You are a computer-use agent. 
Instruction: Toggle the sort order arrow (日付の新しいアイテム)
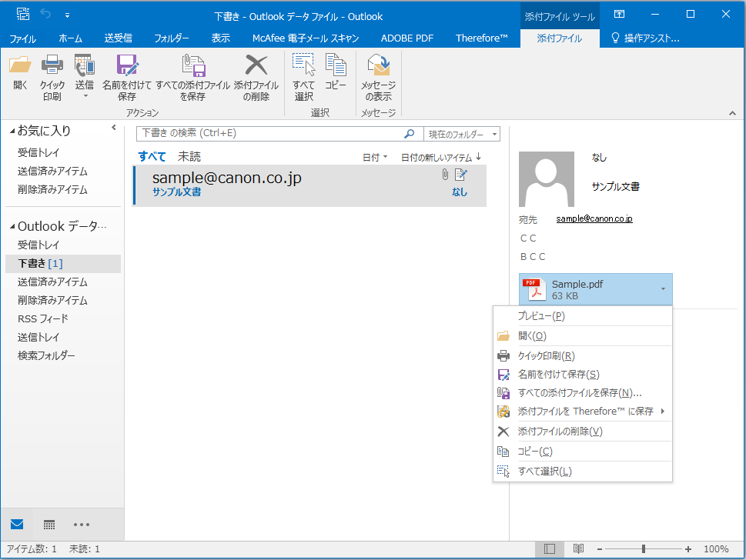(479, 156)
